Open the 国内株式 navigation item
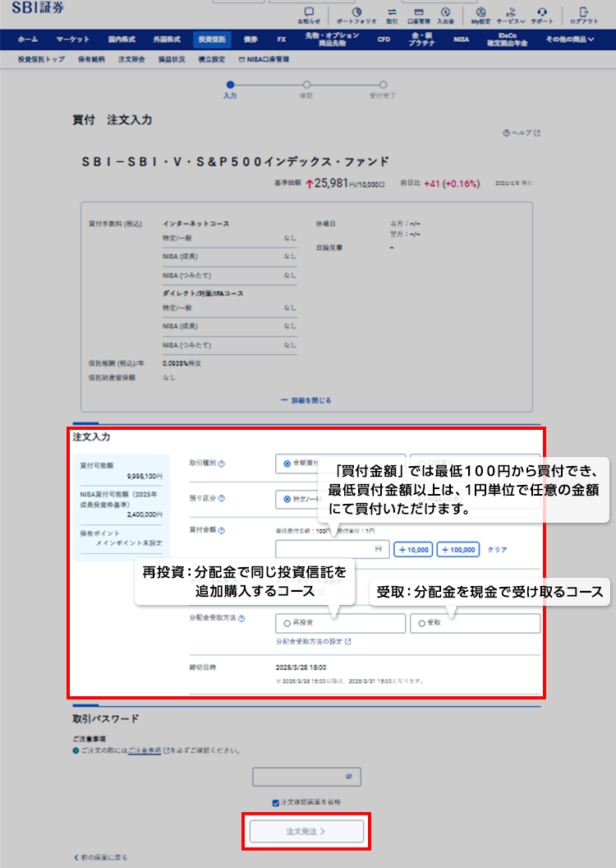The height and width of the screenshot is (868, 616). point(122,39)
